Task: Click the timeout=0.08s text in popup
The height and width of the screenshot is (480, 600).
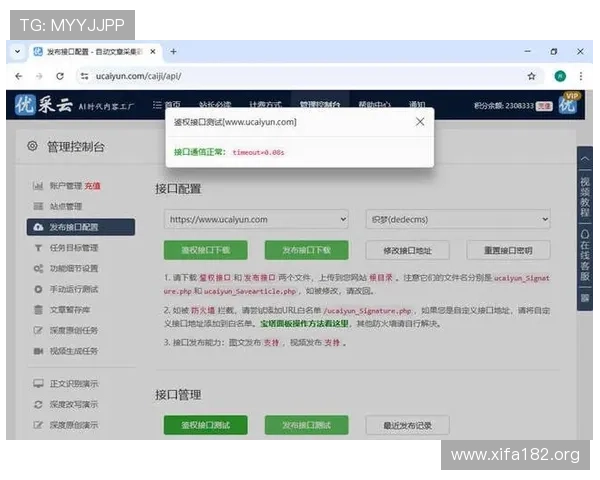Action: (258, 152)
